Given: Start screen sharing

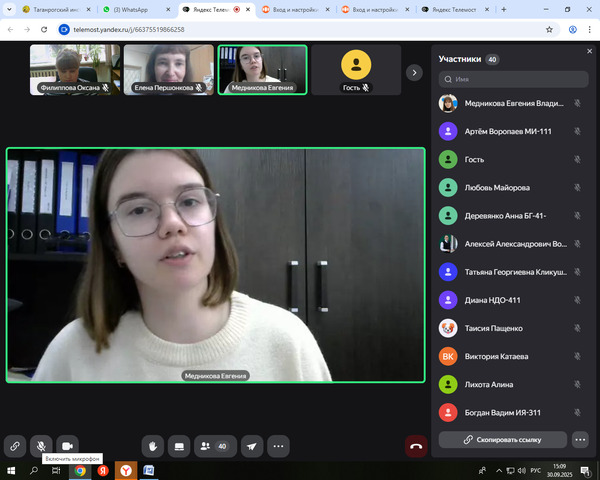Looking at the screenshot, I should coord(180,446).
